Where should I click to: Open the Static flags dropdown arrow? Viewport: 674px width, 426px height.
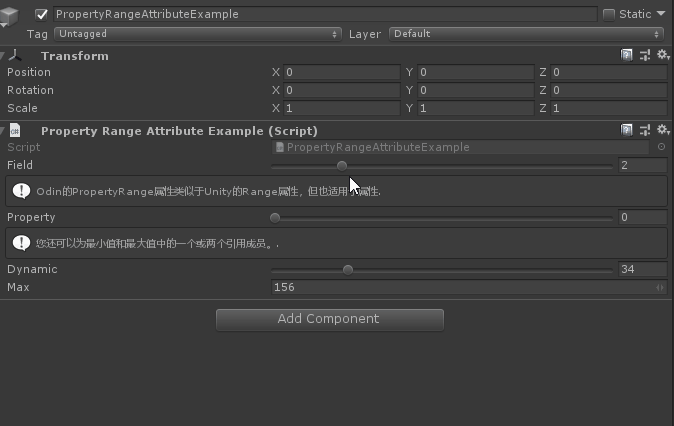click(661, 15)
